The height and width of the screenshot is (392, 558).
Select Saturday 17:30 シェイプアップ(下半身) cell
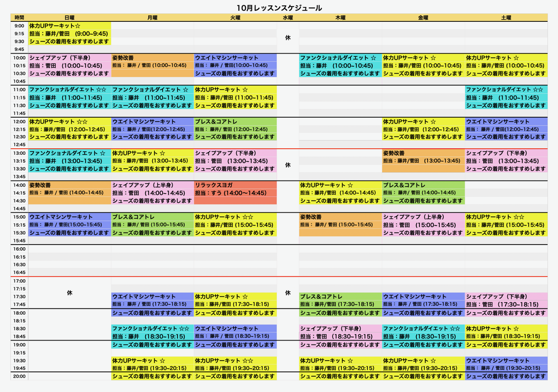pos(506,297)
